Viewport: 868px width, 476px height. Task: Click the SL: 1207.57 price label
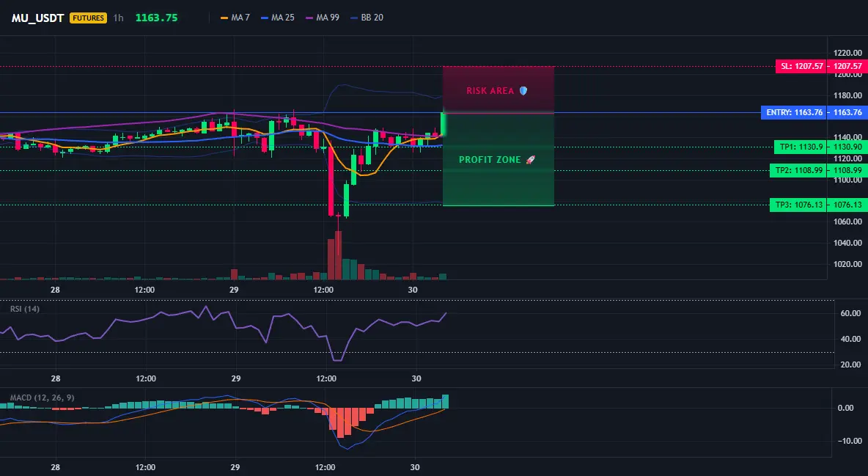point(801,67)
